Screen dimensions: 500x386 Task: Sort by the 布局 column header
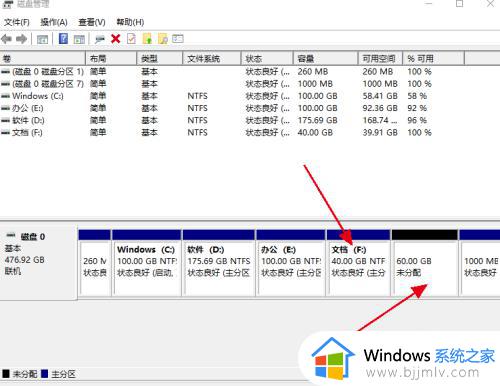[x=111, y=59]
